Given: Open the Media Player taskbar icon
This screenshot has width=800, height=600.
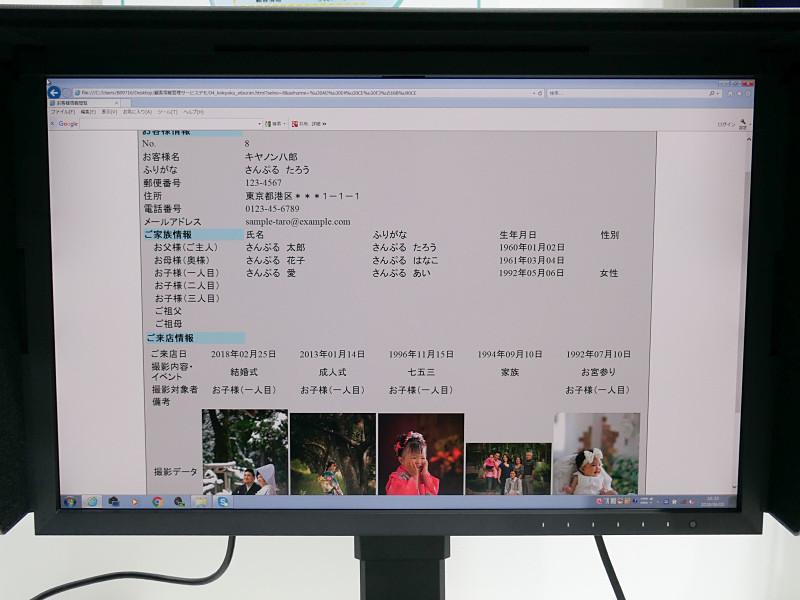Looking at the screenshot, I should pyautogui.click(x=135, y=502).
